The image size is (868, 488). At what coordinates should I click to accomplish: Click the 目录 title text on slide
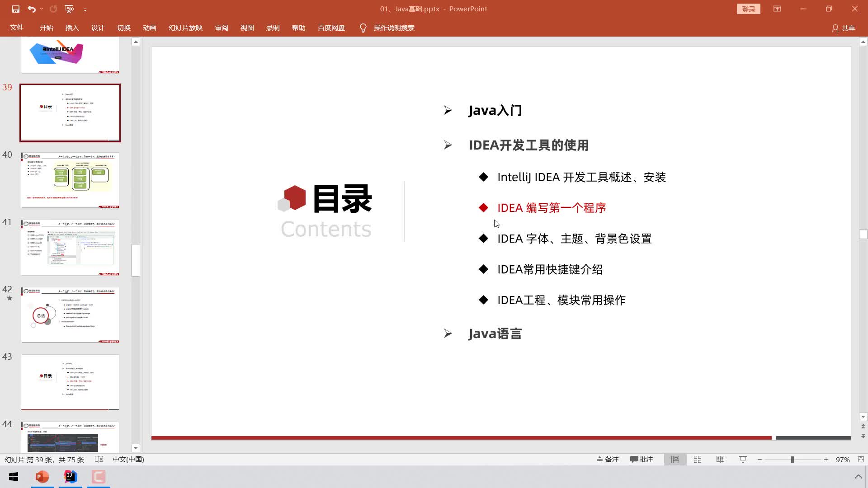tap(342, 199)
